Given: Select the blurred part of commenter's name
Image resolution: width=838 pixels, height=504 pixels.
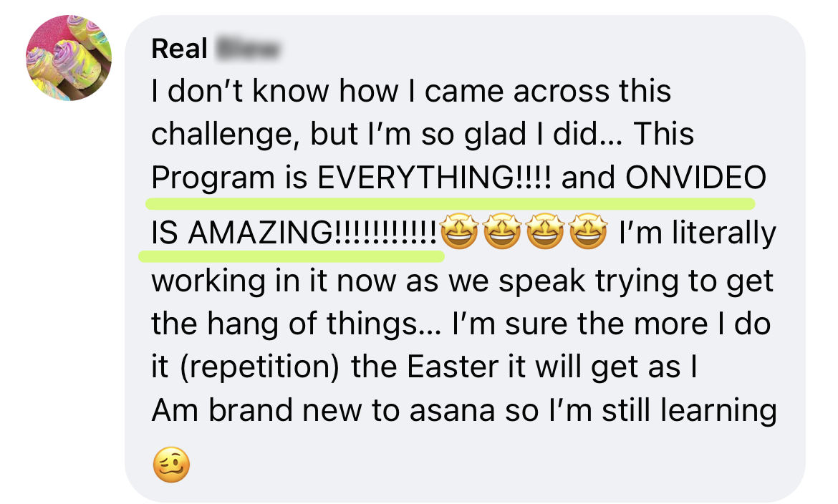Looking at the screenshot, I should coord(248,49).
